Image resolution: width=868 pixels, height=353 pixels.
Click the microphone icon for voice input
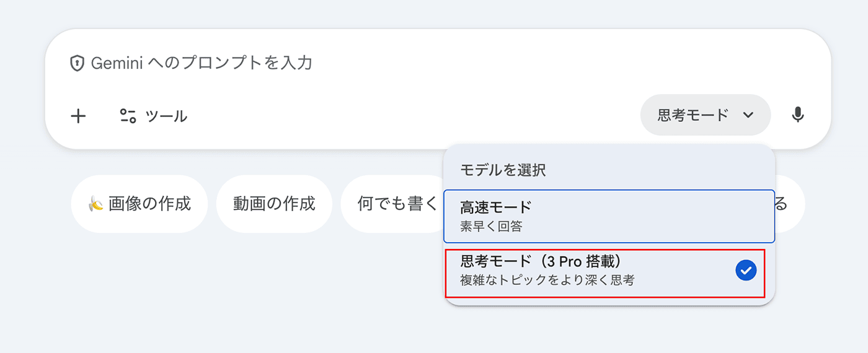coord(798,115)
